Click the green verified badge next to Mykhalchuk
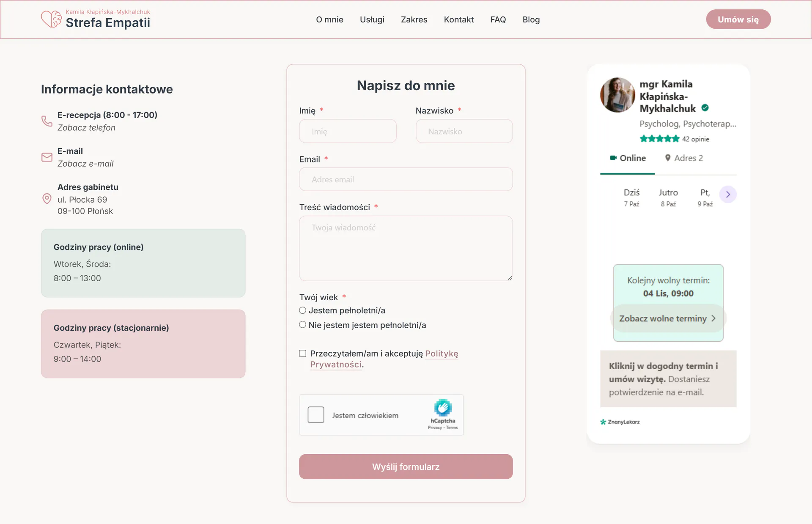The height and width of the screenshot is (524, 812). 705,108
